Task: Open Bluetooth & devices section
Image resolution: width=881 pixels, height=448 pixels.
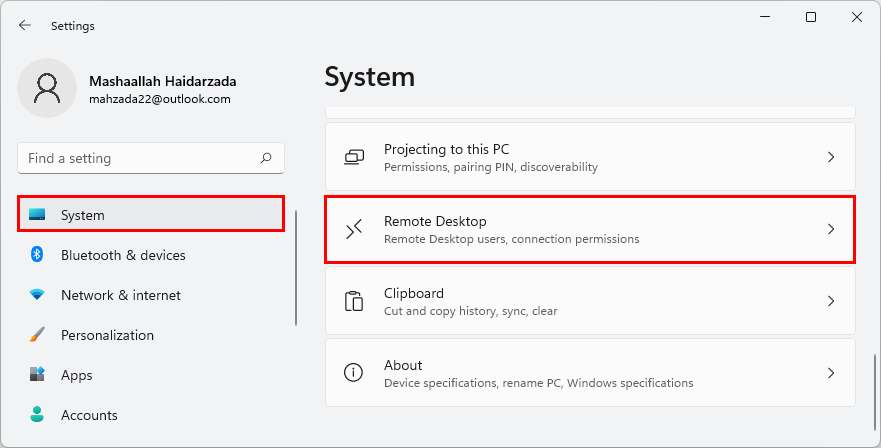Action: point(123,255)
